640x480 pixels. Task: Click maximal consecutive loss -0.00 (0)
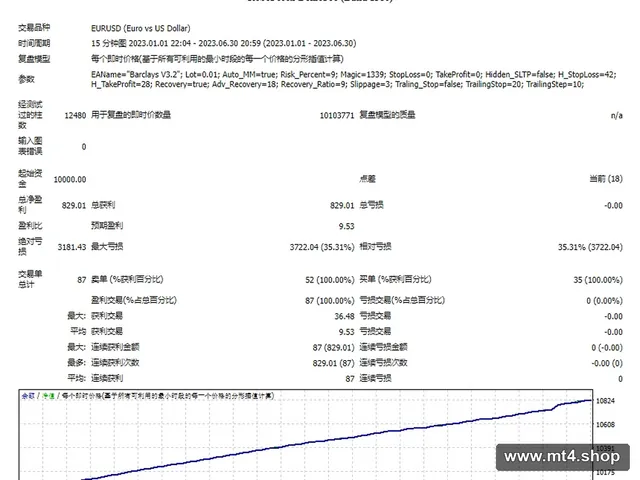pyautogui.click(x=607, y=363)
